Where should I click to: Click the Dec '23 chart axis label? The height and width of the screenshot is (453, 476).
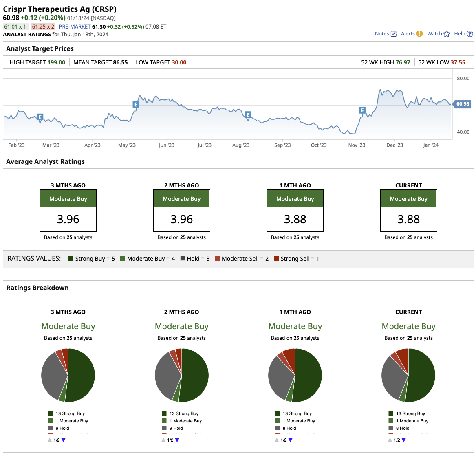pyautogui.click(x=394, y=145)
